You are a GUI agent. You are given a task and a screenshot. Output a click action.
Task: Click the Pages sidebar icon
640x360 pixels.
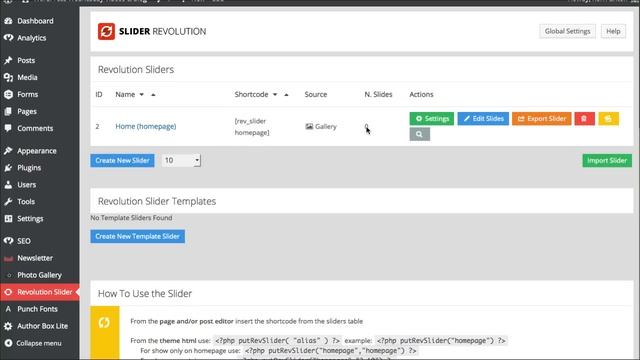click(x=8, y=111)
